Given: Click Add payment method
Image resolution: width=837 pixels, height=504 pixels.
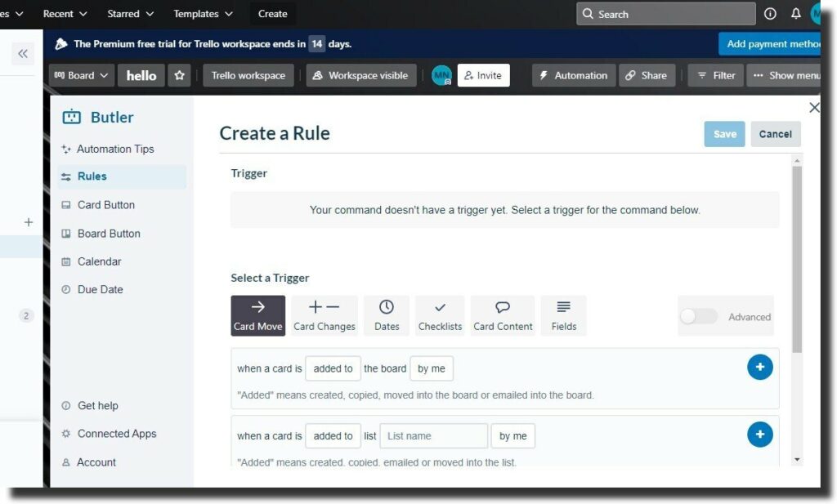Looking at the screenshot, I should (x=770, y=44).
